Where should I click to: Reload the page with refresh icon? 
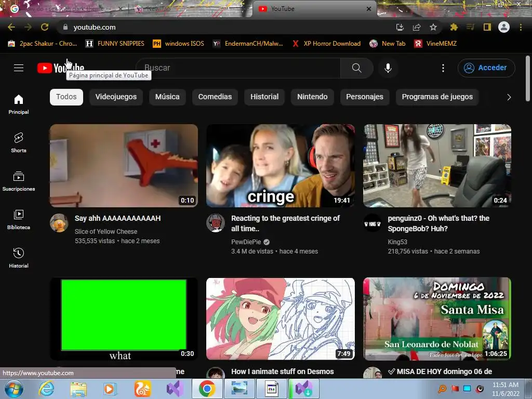(x=45, y=27)
